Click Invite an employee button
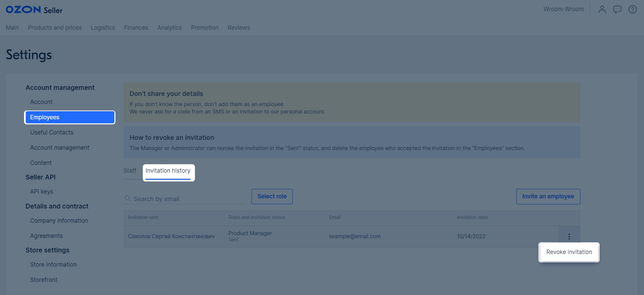 click(x=548, y=196)
